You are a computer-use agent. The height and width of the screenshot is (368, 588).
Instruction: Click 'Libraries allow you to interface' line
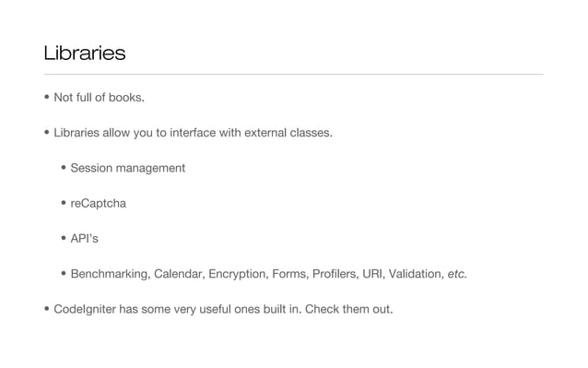(194, 133)
